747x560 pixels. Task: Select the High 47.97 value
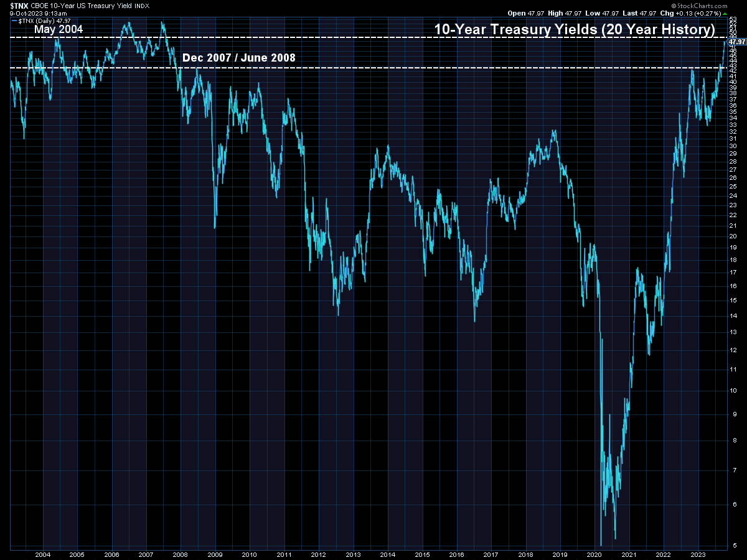point(565,12)
